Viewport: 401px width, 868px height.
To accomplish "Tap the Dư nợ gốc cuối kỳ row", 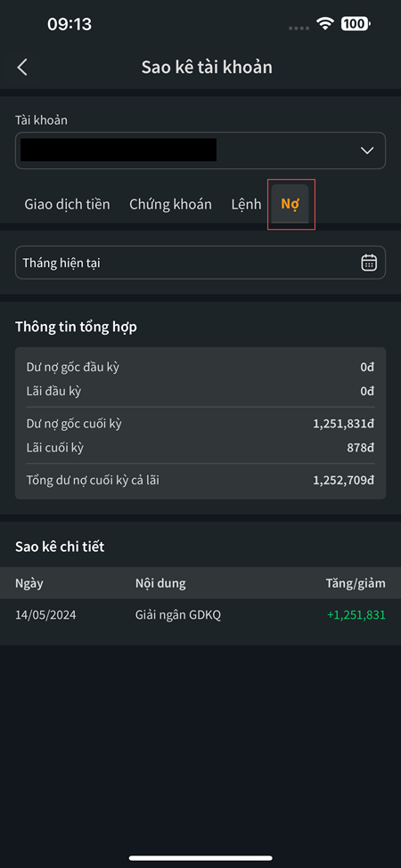I will click(x=200, y=424).
